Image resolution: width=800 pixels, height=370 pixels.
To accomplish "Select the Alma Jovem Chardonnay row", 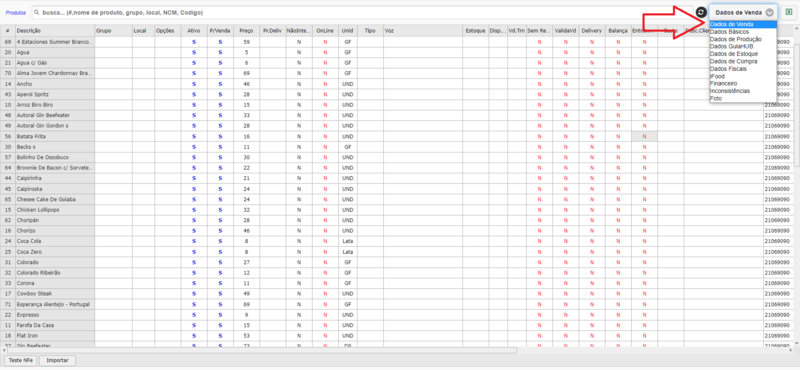I will pos(55,73).
